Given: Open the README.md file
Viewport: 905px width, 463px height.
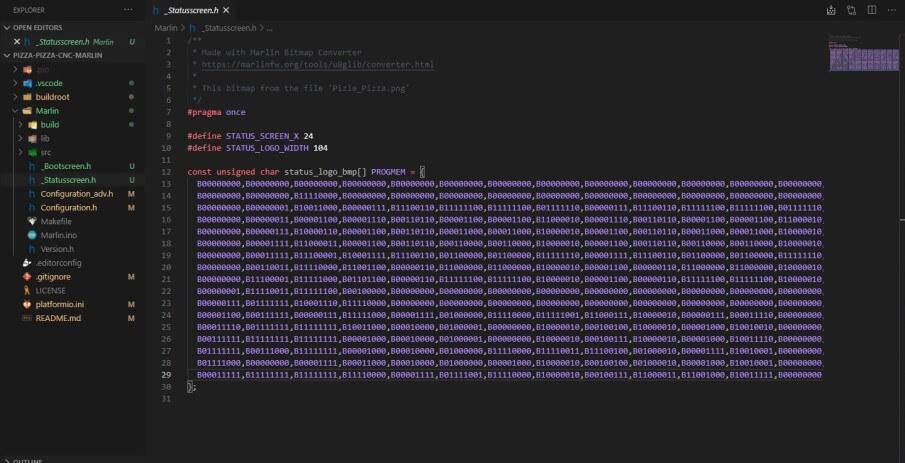Looking at the screenshot, I should pyautogui.click(x=57, y=317).
